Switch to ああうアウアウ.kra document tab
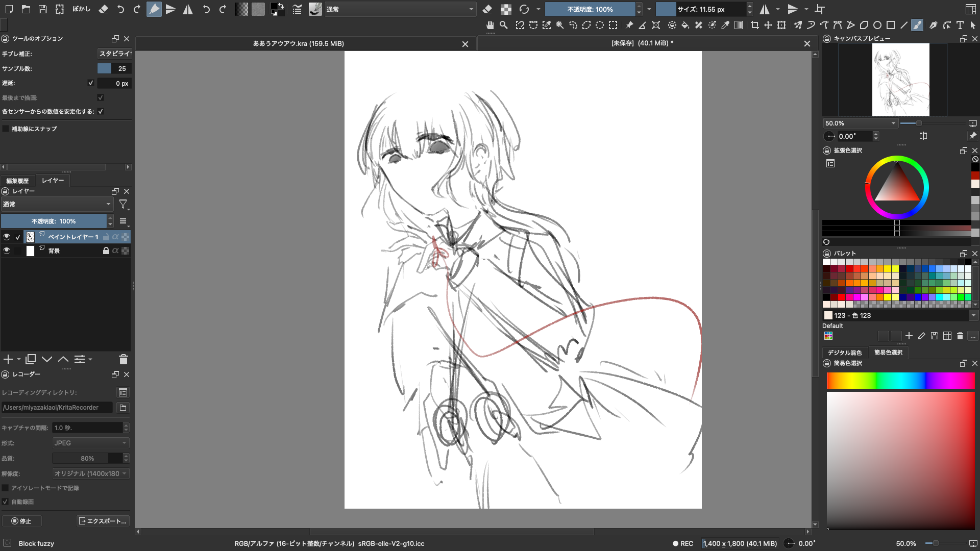The image size is (980, 551). (299, 44)
